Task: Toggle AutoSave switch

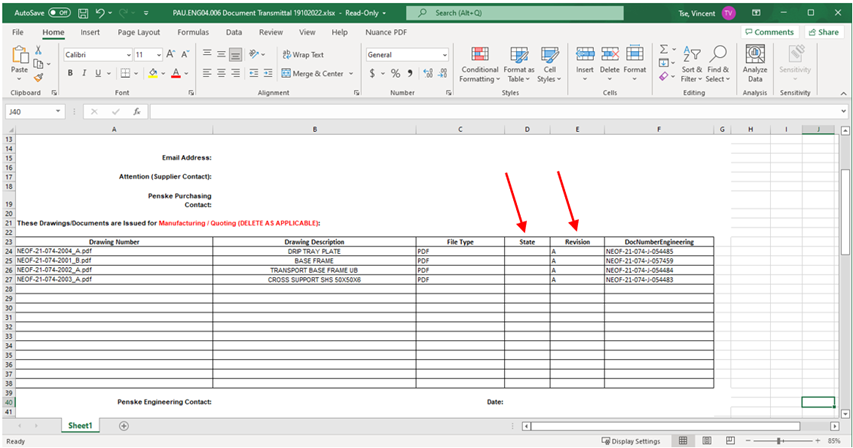Action: [59, 13]
